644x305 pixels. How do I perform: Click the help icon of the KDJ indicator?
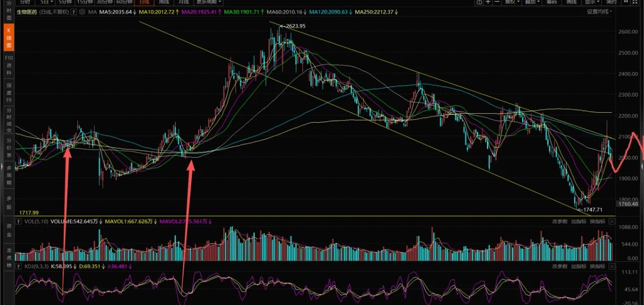click(18, 266)
